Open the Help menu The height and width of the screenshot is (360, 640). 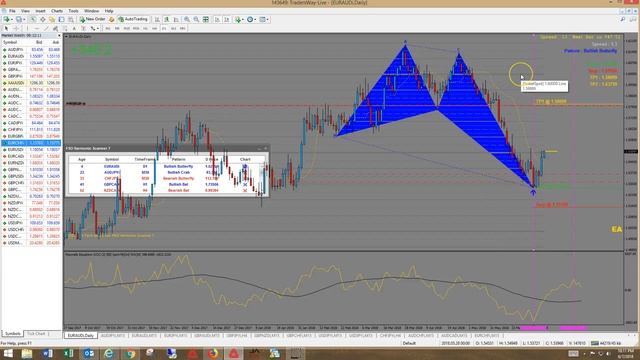[109, 11]
